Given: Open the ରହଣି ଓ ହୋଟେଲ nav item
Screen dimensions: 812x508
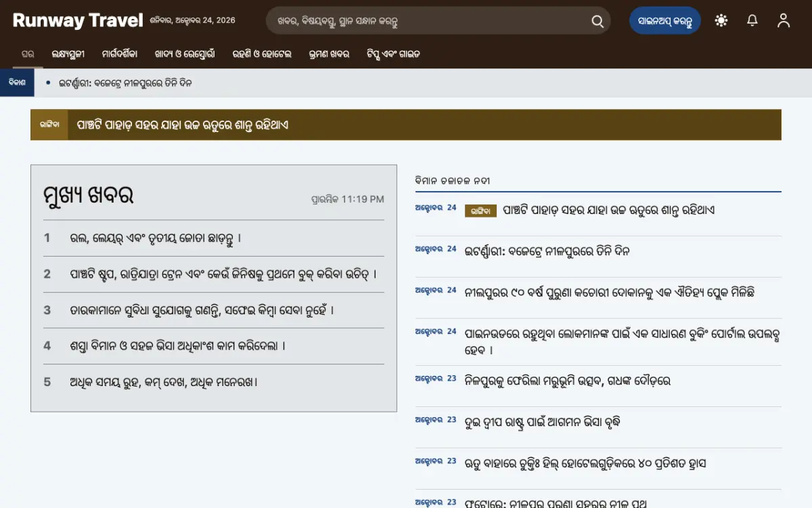Looking at the screenshot, I should (x=262, y=54).
